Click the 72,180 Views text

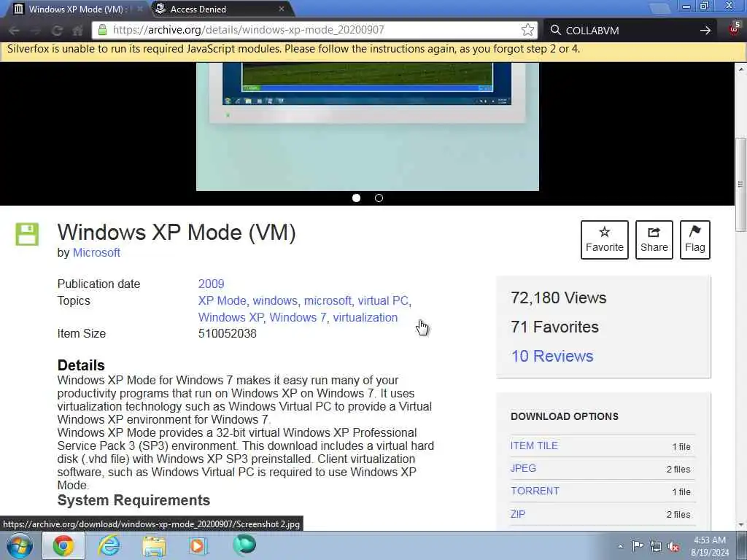coord(558,298)
